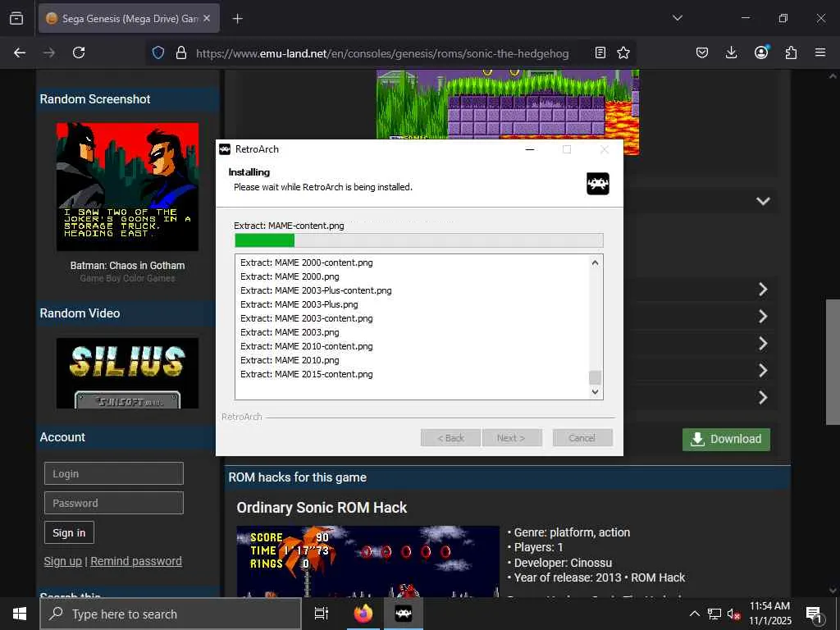Expand the third right-chevron row on webpage

[763, 344]
